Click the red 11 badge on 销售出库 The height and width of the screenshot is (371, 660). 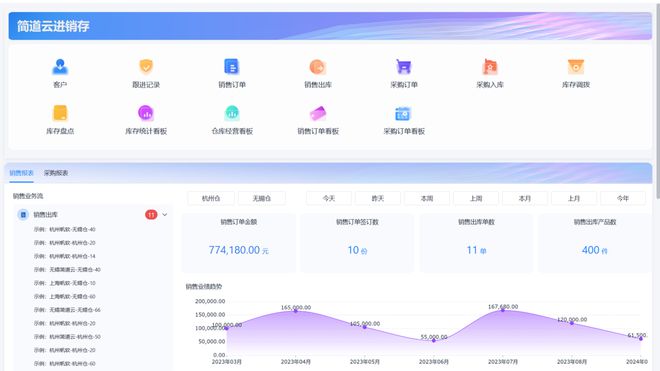point(151,215)
